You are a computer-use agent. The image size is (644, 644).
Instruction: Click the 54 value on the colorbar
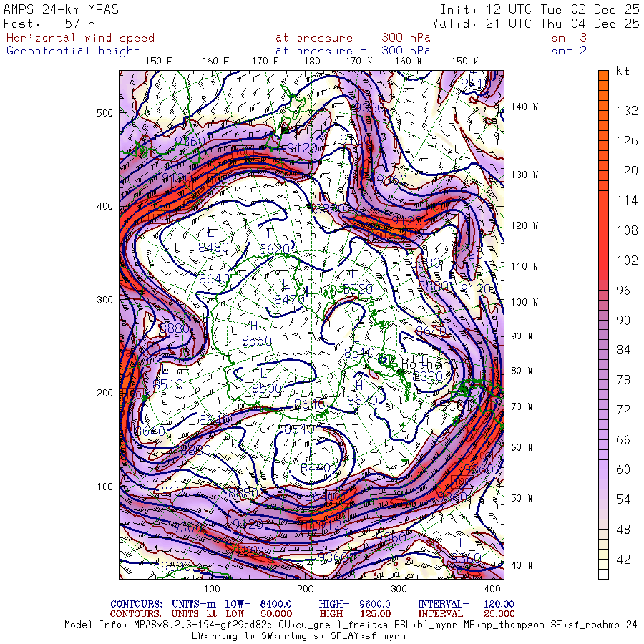(623, 499)
